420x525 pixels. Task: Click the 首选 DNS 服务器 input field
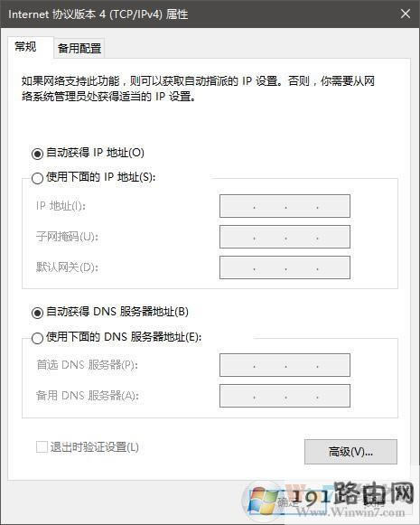pyautogui.click(x=285, y=365)
